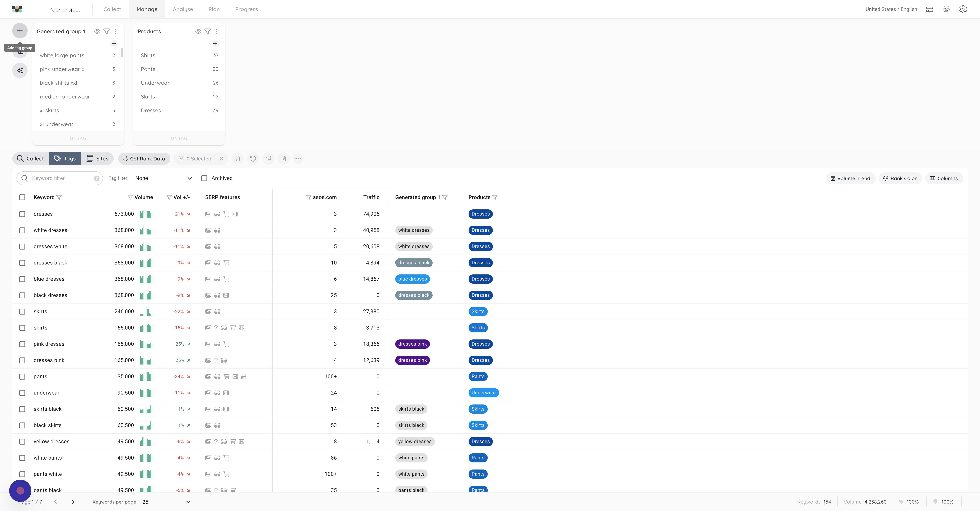Open three-dot menu of Generated group 1
The image size is (980, 511).
[116, 32]
